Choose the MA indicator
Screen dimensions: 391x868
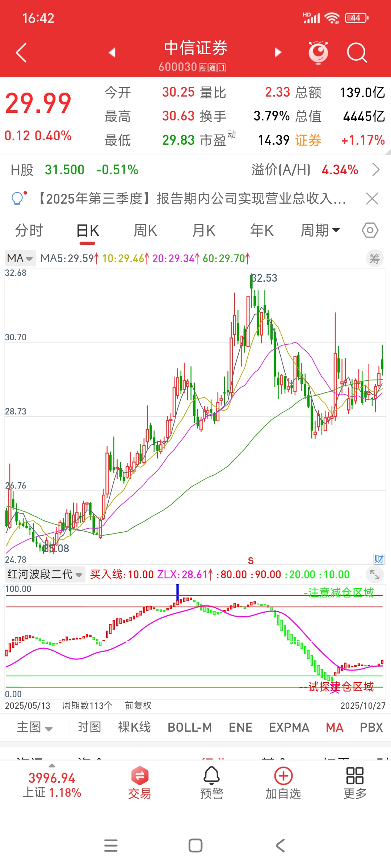335,727
